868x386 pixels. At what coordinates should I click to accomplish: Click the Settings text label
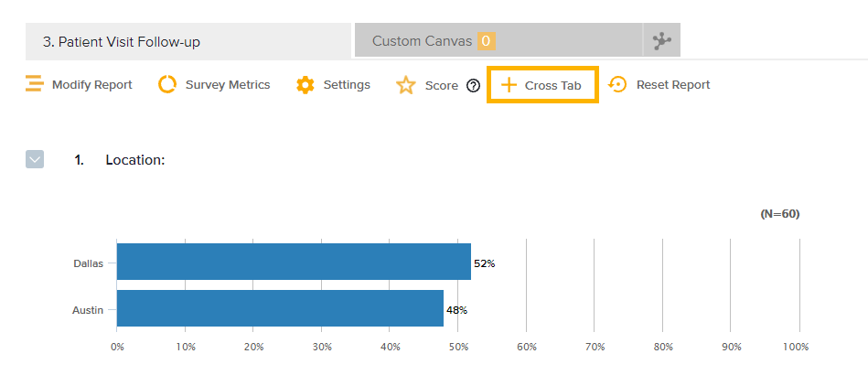click(347, 85)
